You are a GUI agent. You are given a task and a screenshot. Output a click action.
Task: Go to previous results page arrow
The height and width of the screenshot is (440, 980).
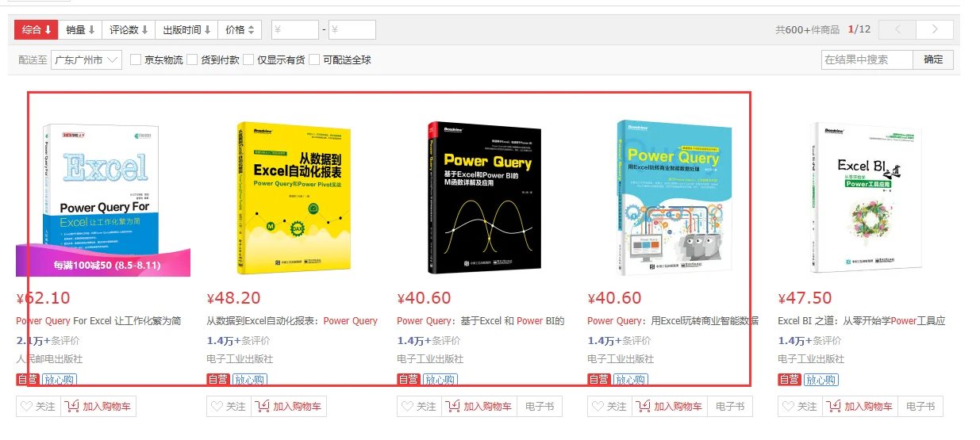[x=897, y=29]
